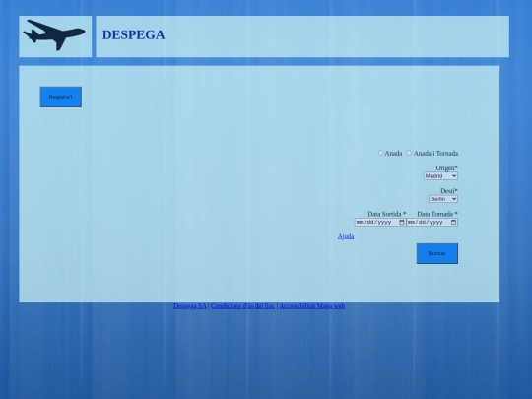
Task: Focus the Data Sortida date text field
Action: coord(380,223)
